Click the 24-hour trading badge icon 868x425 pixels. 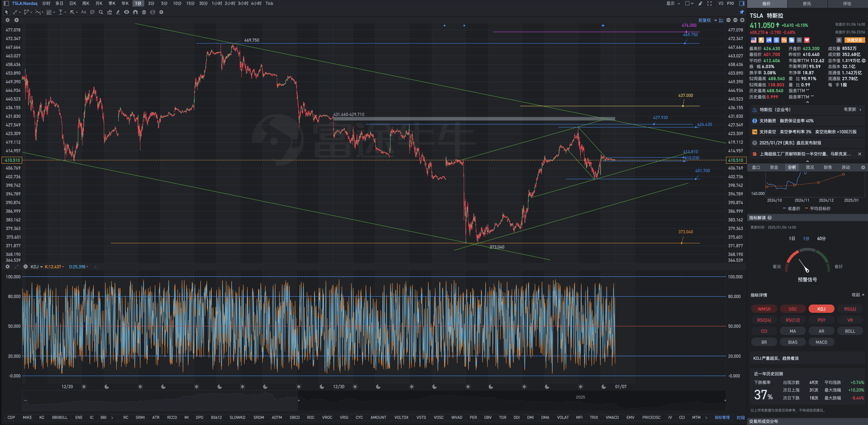pyautogui.click(x=769, y=40)
